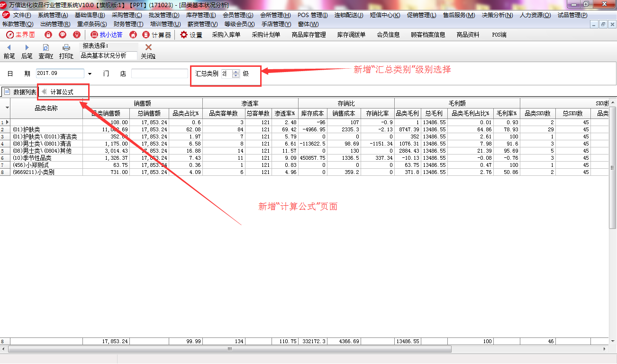617x364 pixels.
Task: Open POS端 shortcut
Action: coord(499,35)
